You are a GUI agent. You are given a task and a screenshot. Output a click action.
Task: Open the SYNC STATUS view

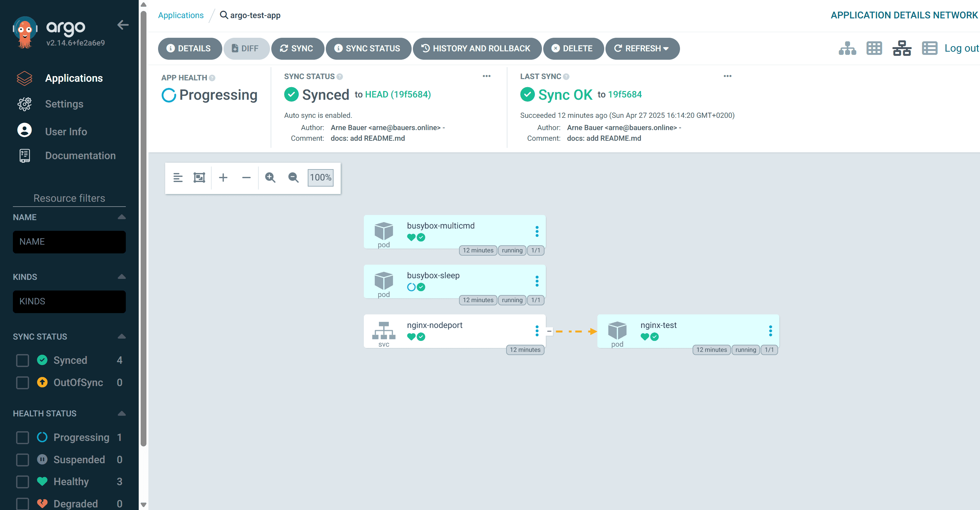pos(368,48)
